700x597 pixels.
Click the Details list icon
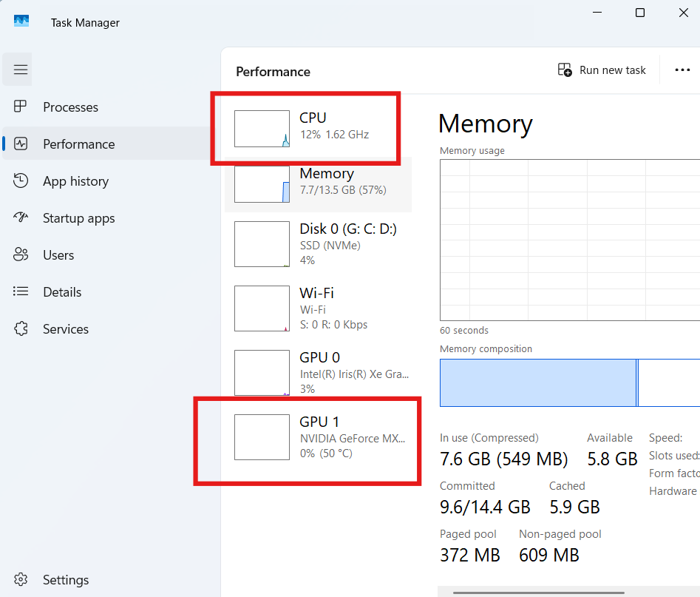coord(21,292)
